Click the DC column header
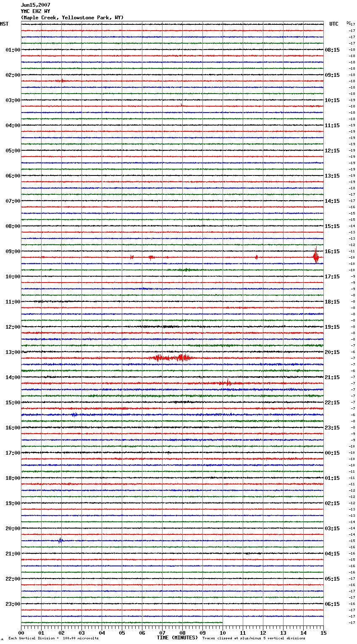The width and height of the screenshot is (357, 644). click(x=349, y=23)
